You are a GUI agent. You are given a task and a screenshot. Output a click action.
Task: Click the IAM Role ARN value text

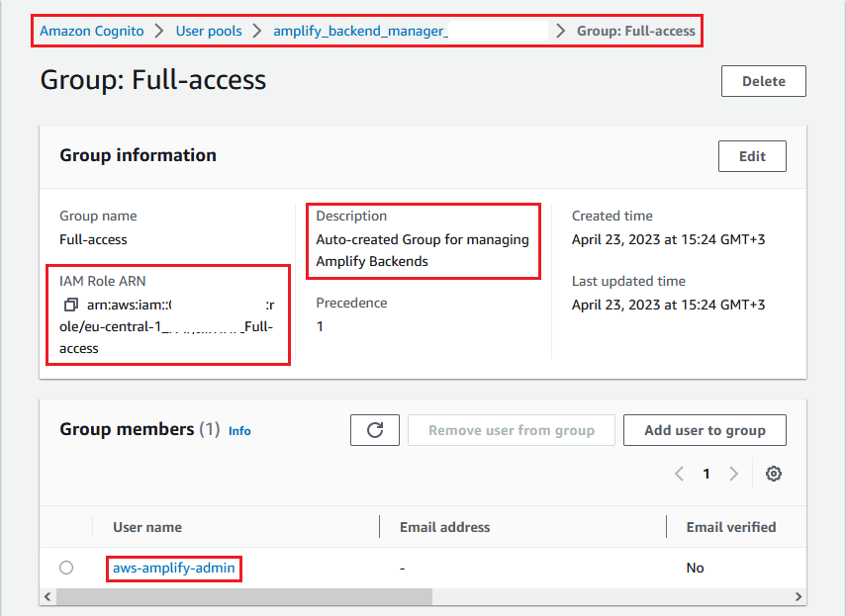click(x=166, y=326)
